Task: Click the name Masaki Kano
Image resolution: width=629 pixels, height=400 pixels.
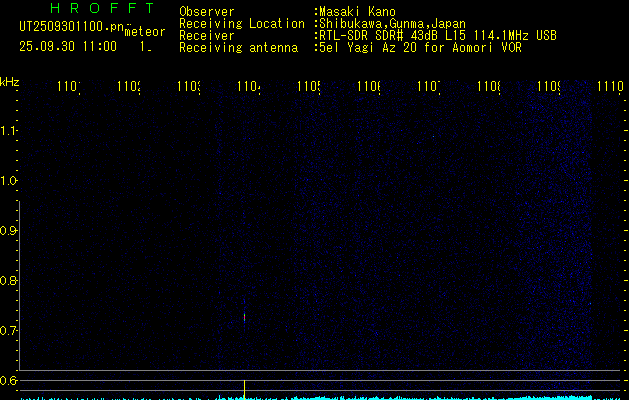Action: [357, 12]
